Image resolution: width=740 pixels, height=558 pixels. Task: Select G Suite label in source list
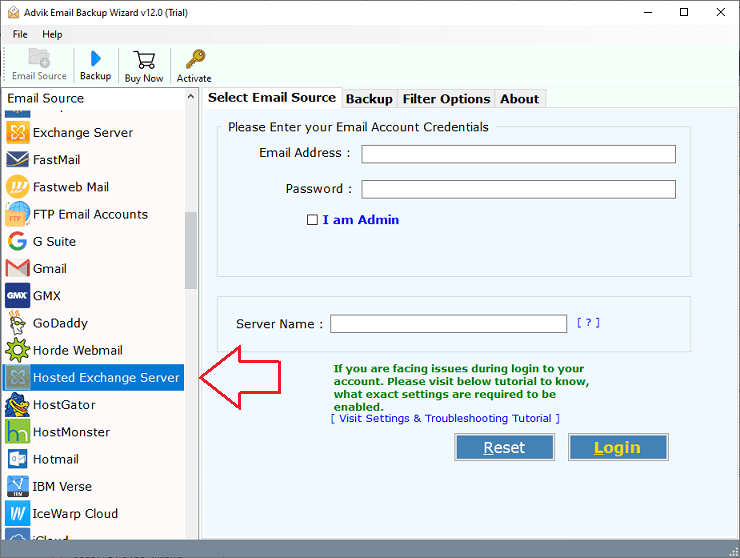click(x=54, y=242)
